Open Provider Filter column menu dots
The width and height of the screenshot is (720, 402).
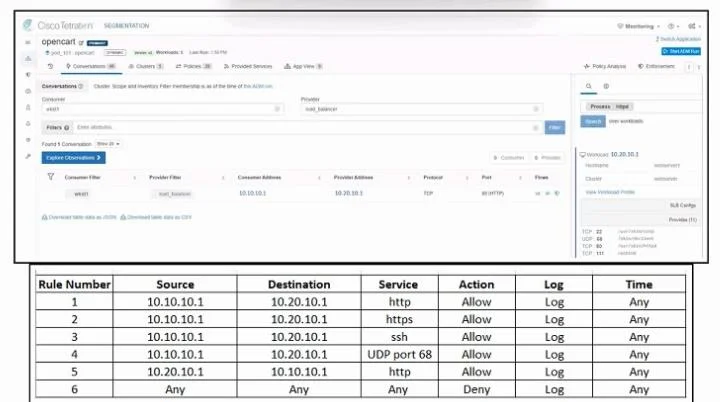tap(223, 177)
